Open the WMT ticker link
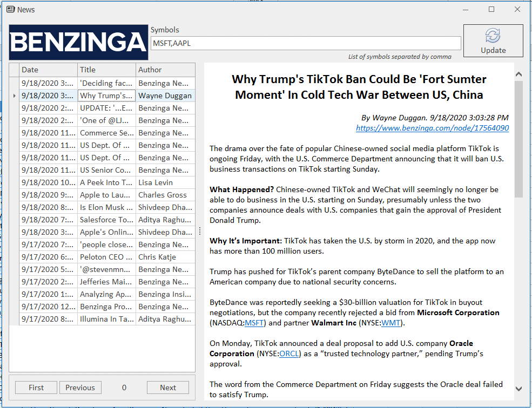This screenshot has height=408, width=532. tap(390, 323)
